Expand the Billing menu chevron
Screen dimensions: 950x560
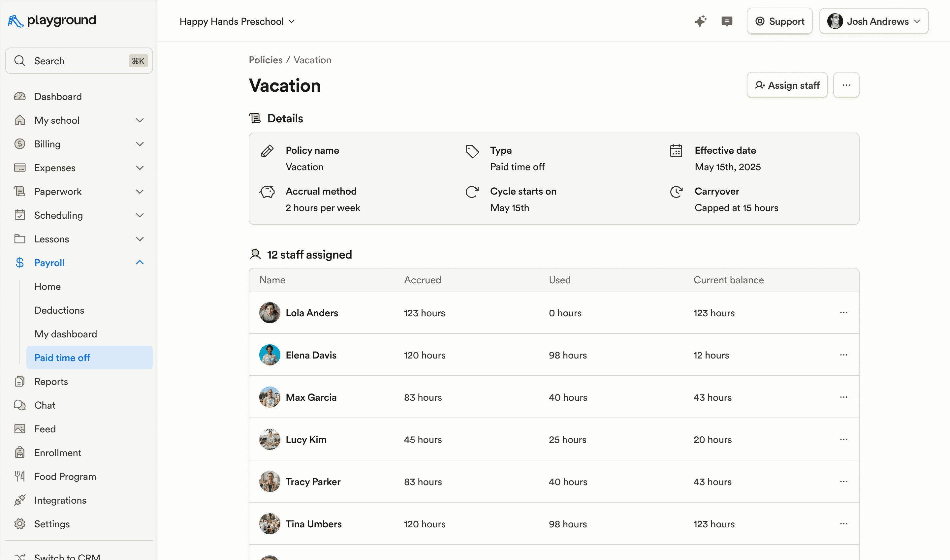click(x=140, y=144)
